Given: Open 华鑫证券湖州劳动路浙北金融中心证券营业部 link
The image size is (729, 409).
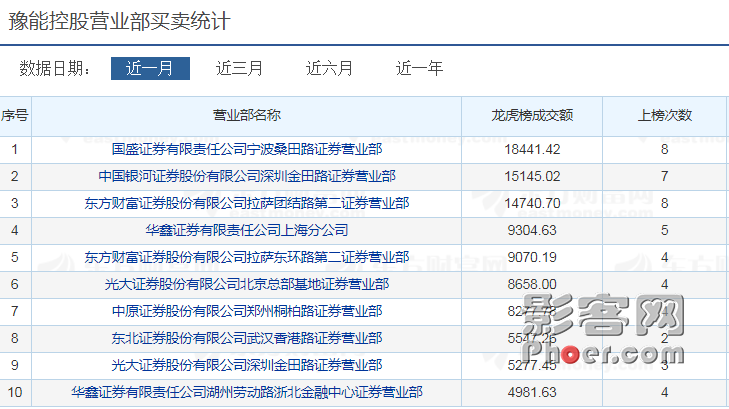Looking at the screenshot, I should click(x=247, y=392).
